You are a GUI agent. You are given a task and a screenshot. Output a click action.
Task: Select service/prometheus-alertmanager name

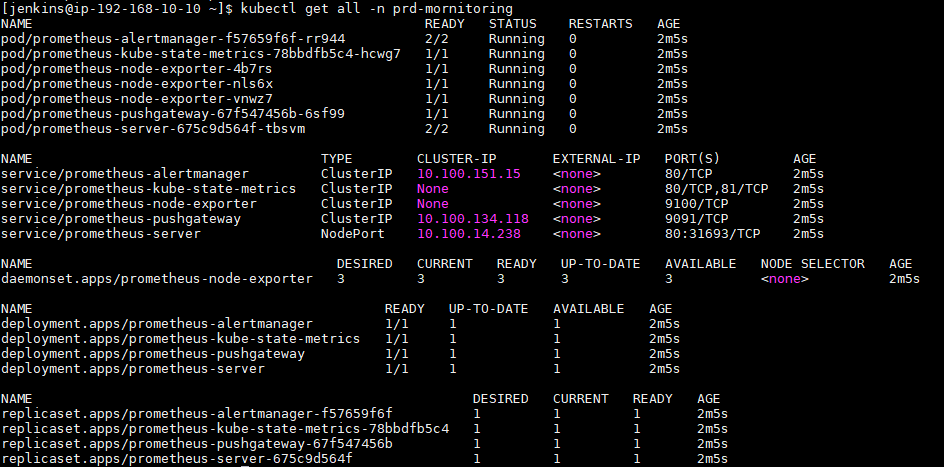click(x=125, y=174)
